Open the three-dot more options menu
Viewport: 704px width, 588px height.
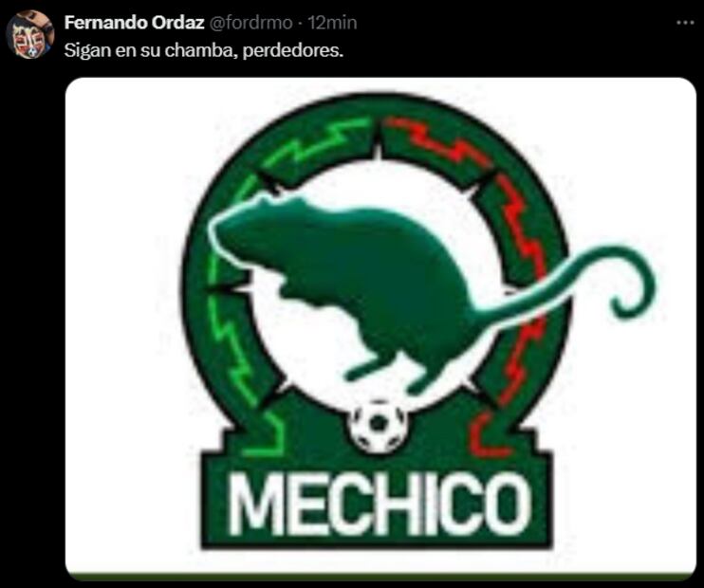[x=685, y=23]
